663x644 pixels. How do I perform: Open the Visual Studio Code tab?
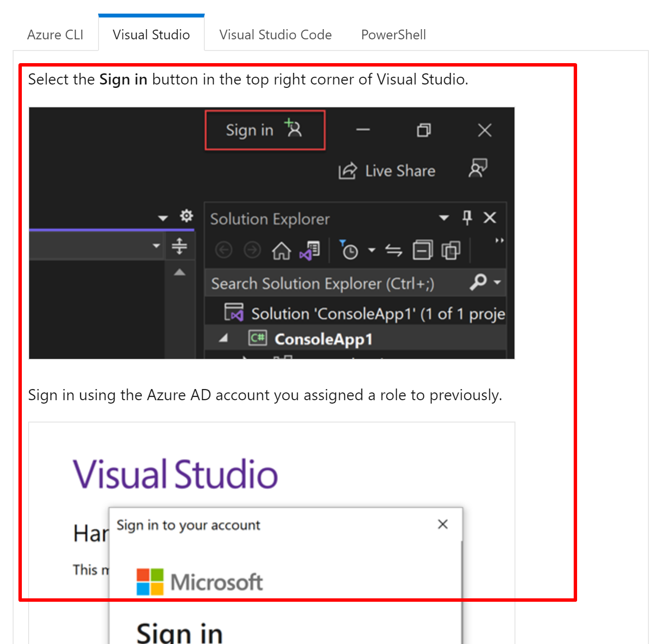[275, 34]
